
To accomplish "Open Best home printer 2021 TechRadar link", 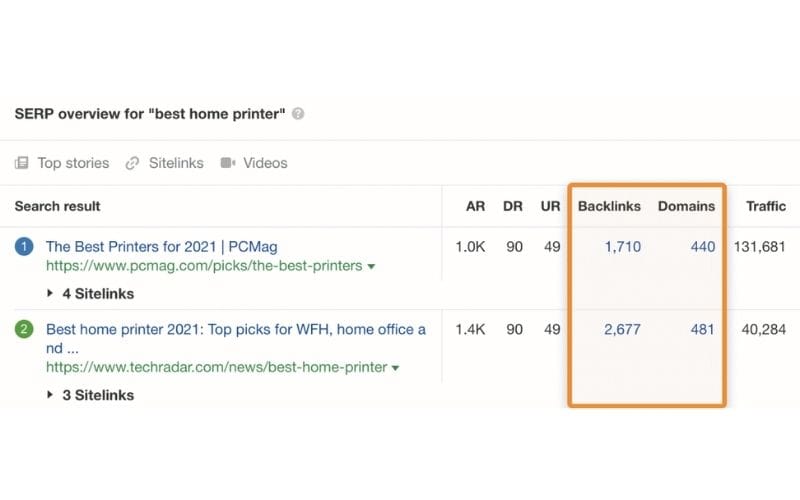I will click(x=236, y=338).
